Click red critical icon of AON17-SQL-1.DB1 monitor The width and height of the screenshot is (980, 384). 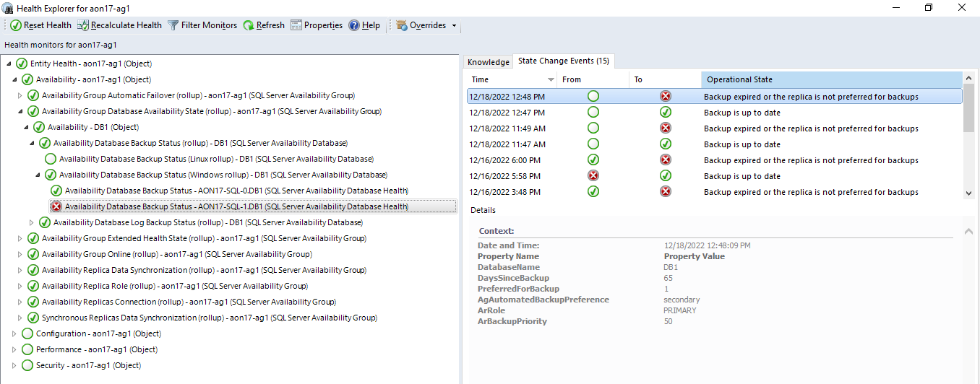coord(56,206)
